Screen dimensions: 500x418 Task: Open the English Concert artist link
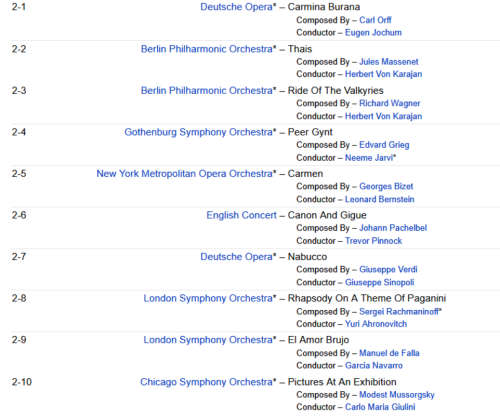tap(241, 215)
